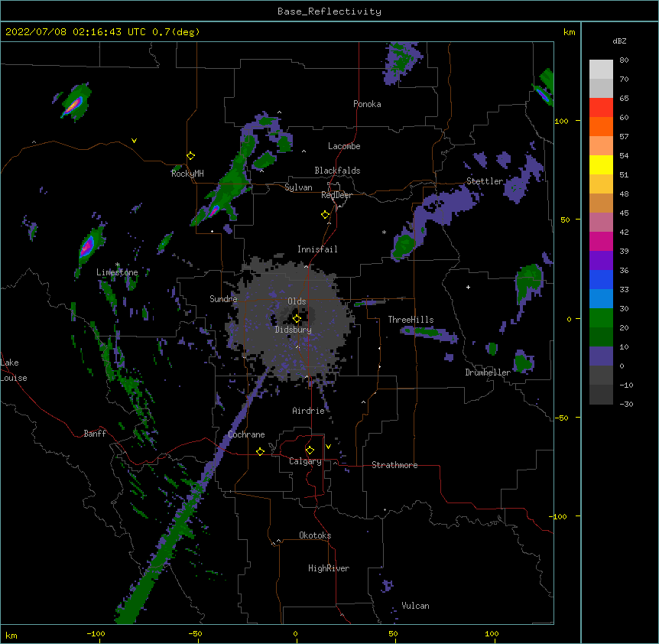659x644 pixels.
Task: Select the yellow radar site diamond between Olds and Didsbury
Action: coord(297,319)
